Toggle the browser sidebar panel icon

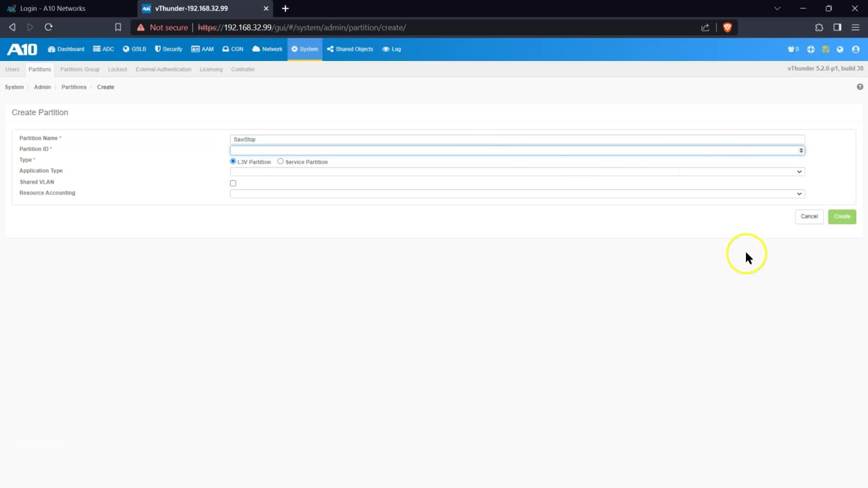(x=837, y=27)
